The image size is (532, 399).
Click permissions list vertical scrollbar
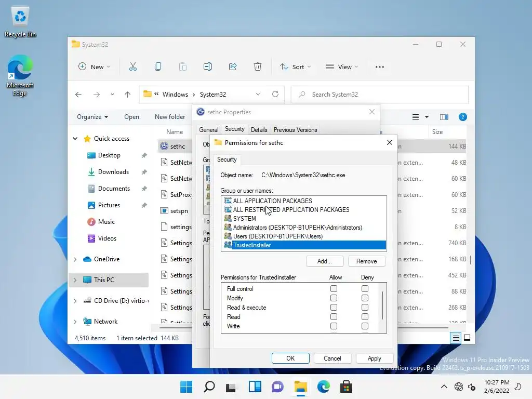tap(383, 305)
